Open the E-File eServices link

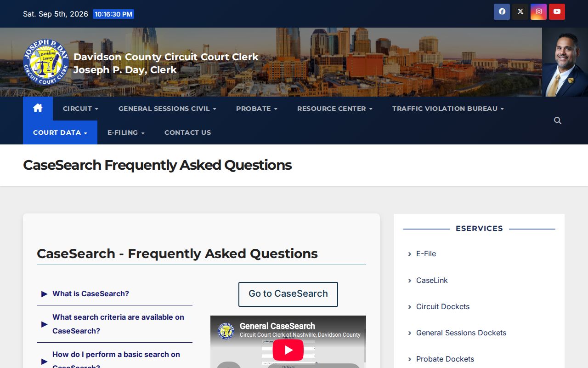pos(426,253)
